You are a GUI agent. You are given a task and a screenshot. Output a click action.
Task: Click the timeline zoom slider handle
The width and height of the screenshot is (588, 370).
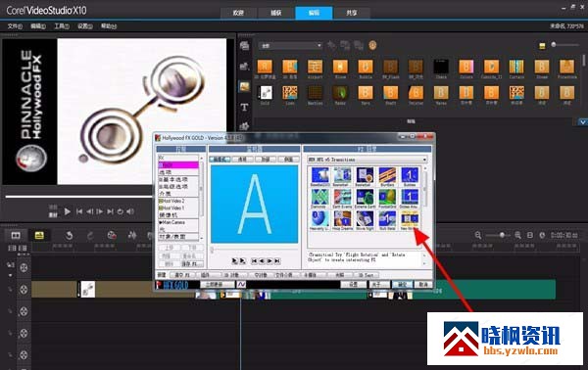point(502,235)
